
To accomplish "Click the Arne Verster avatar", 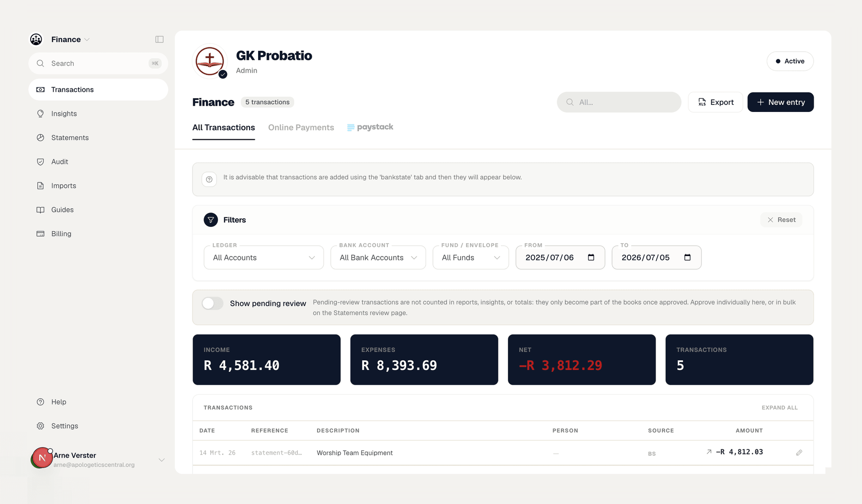I will (x=42, y=458).
